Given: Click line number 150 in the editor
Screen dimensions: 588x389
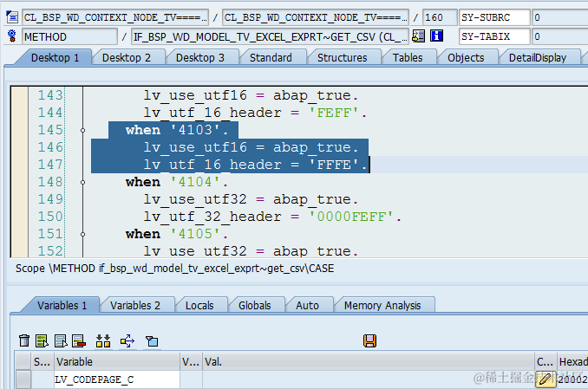Looking at the screenshot, I should 50,217.
